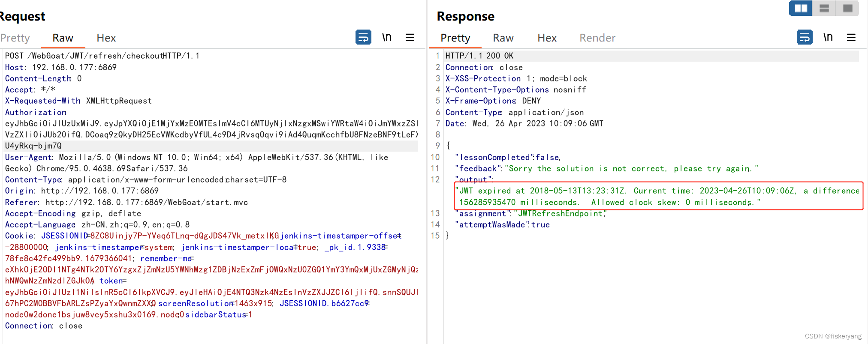
Task: Click the attemptWasMade true line
Action: coord(503,224)
